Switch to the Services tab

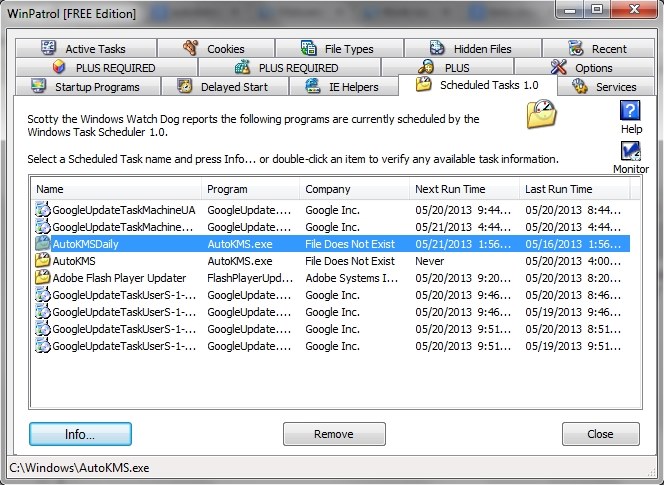[x=606, y=86]
